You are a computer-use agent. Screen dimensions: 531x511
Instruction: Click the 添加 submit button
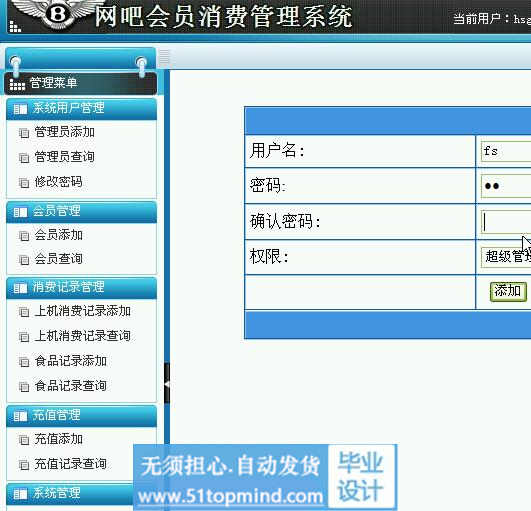[508, 291]
